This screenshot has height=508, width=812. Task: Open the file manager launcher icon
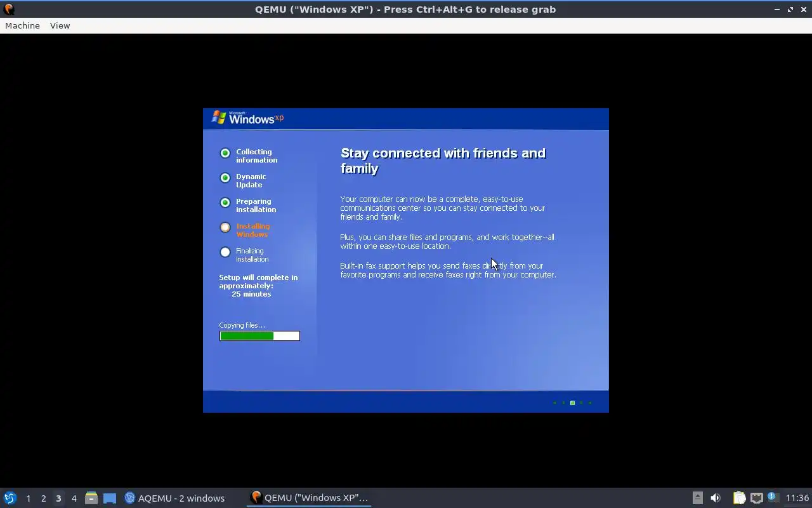(x=91, y=498)
